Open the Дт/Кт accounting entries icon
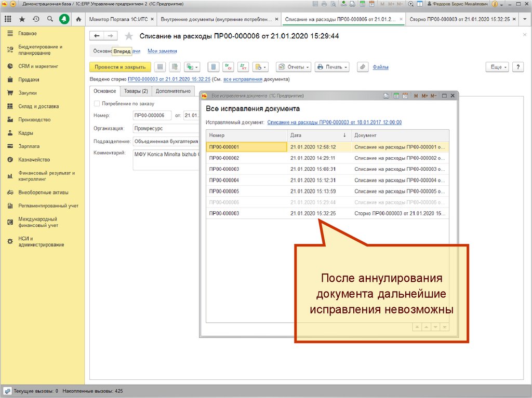Image resolution: width=532 pixels, height=398 pixels. click(243, 67)
